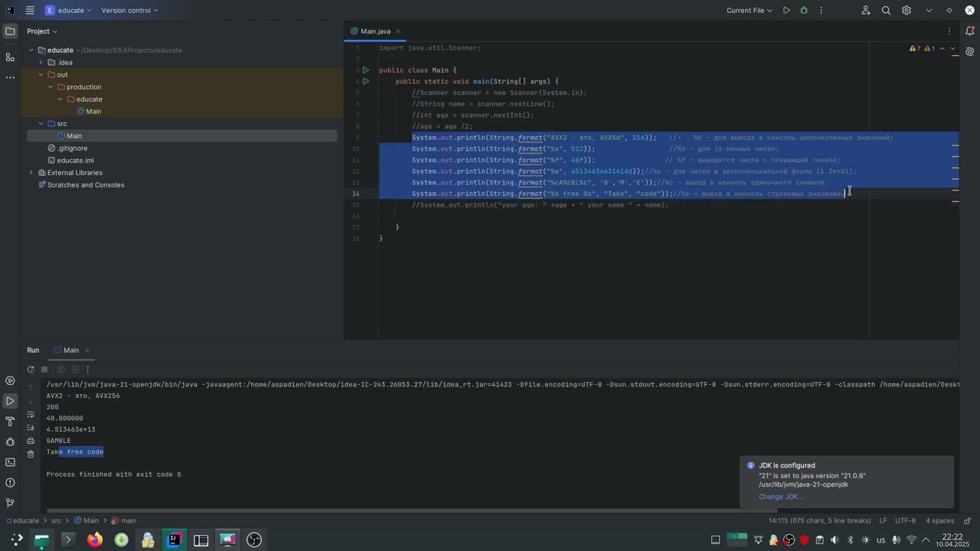Open the educate project dropdown
This screenshot has width=980, height=551.
tap(68, 11)
